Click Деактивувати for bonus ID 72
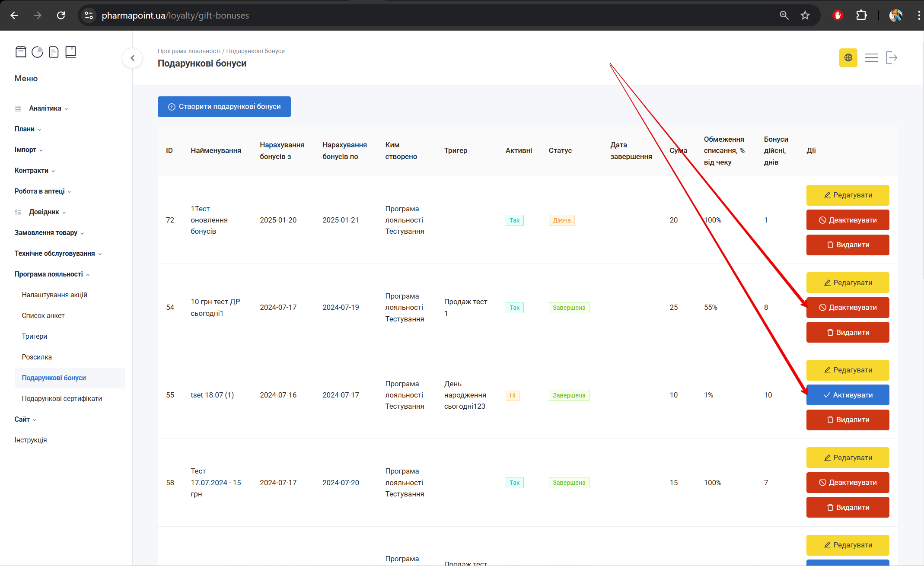Viewport: 924px width, 566px height. click(x=848, y=220)
